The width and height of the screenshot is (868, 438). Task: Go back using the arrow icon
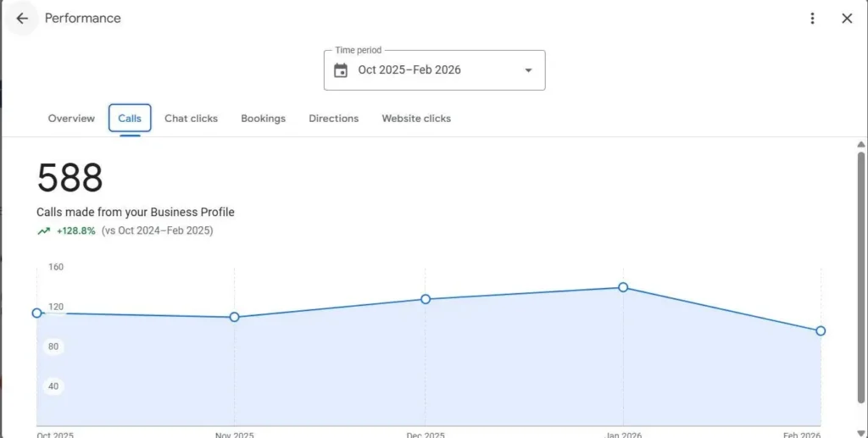pos(21,19)
